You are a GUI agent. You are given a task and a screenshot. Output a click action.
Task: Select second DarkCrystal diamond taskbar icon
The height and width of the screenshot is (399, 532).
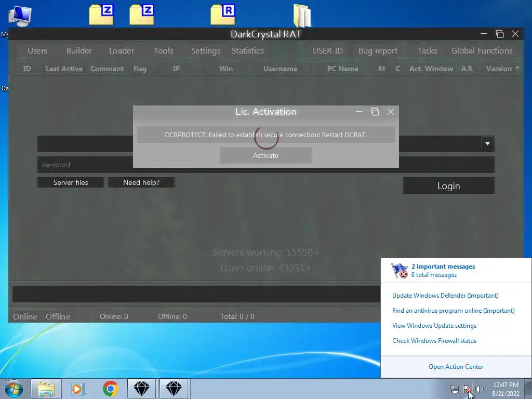pyautogui.click(x=174, y=389)
